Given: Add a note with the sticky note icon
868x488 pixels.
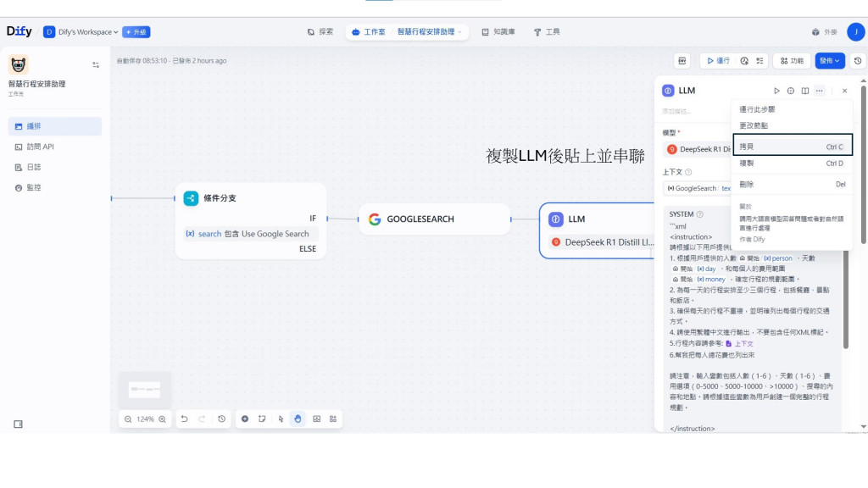Looking at the screenshot, I should tap(262, 419).
